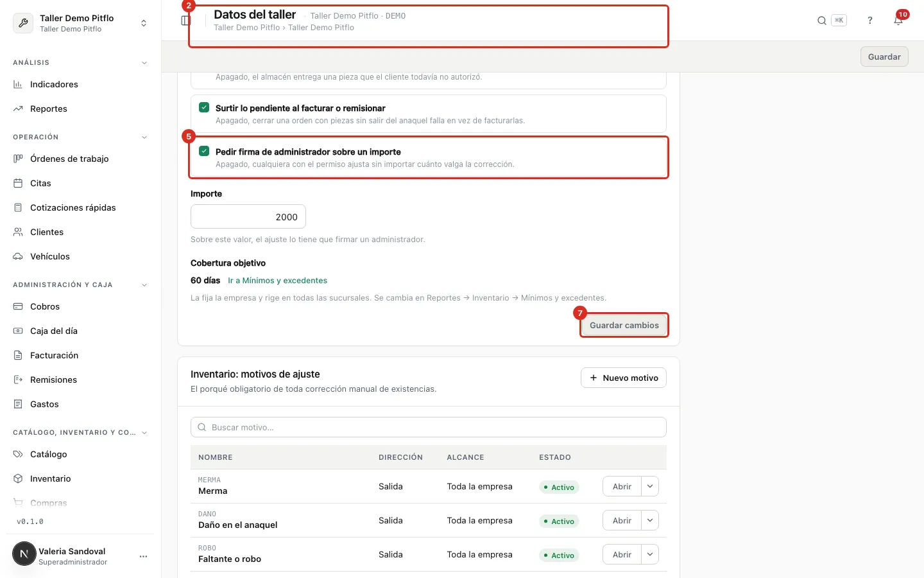Click Abrir for the Merma row
The height and width of the screenshot is (578, 924).
point(622,486)
